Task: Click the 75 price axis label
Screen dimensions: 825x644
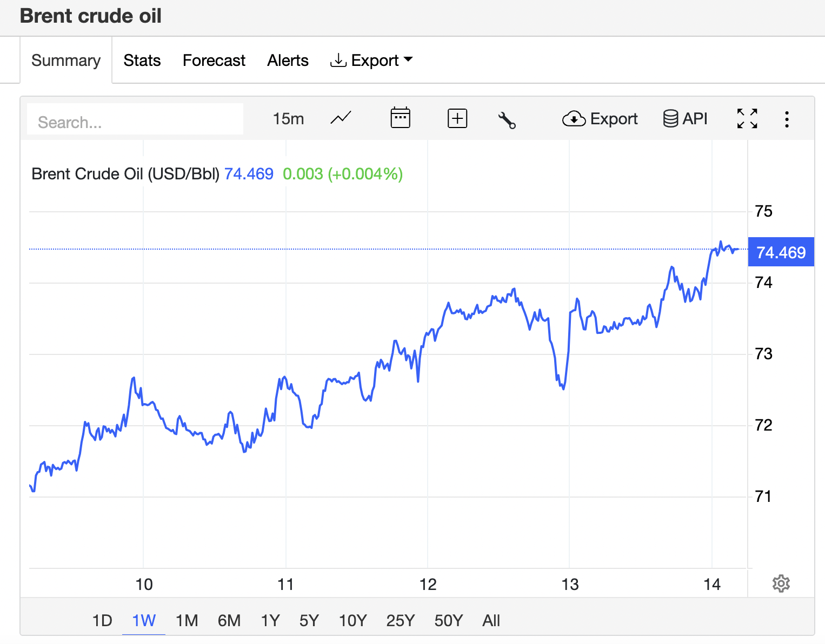Action: tap(763, 211)
